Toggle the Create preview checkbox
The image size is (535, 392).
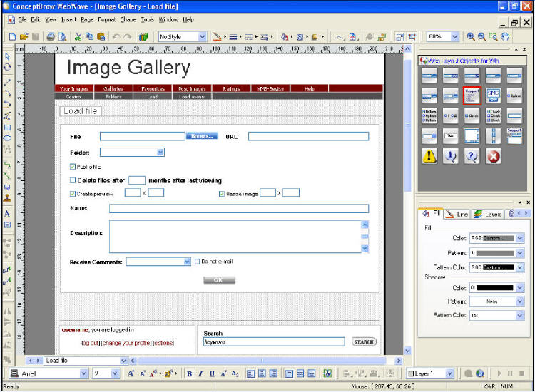72,194
